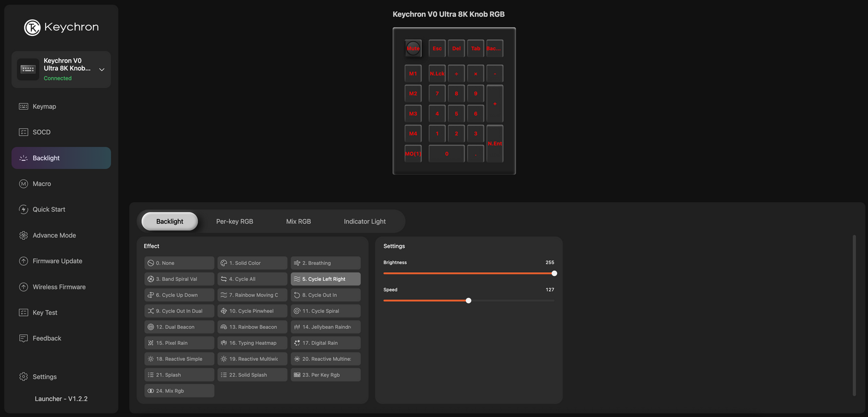Open the Quick Start guide

(48, 209)
